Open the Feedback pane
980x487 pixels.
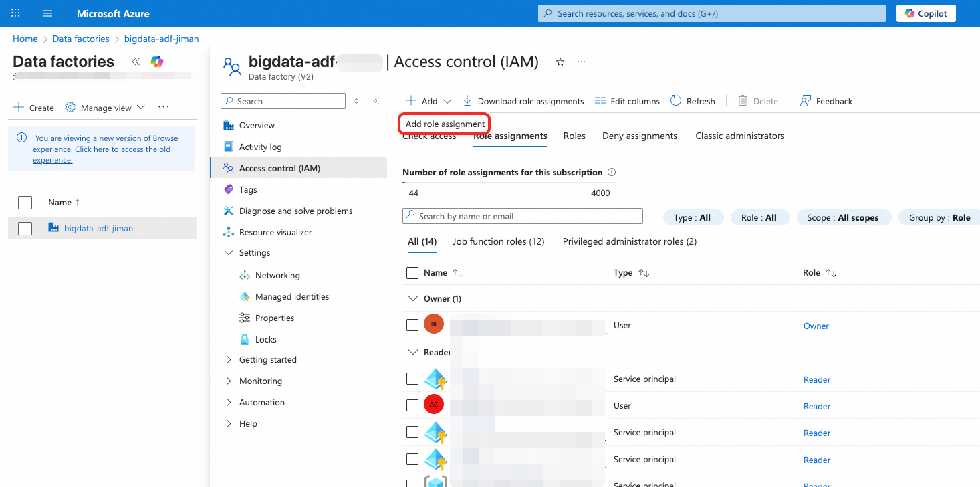826,101
